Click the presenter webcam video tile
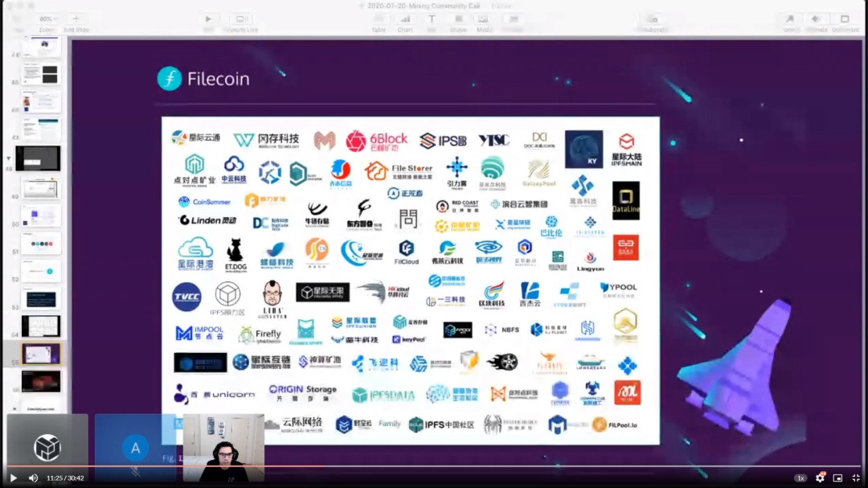This screenshot has width=868, height=488. [223, 446]
